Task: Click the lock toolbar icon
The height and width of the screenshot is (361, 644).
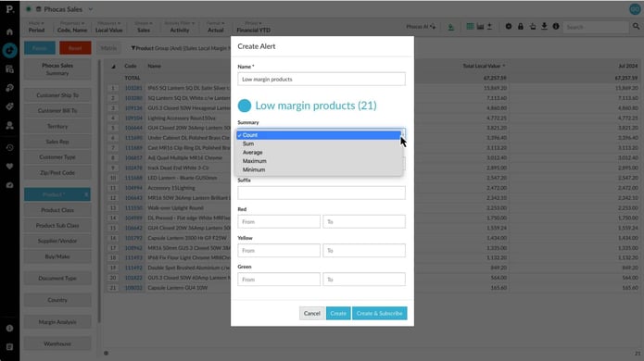Action: pos(521,27)
